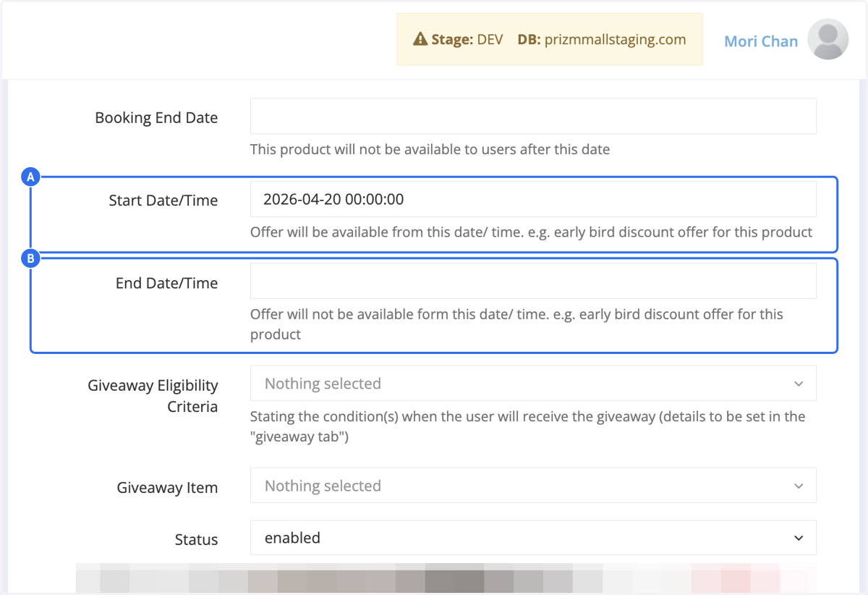The image size is (868, 595).
Task: Click the 'Stage: DEV' text in banner
Action: (x=467, y=40)
